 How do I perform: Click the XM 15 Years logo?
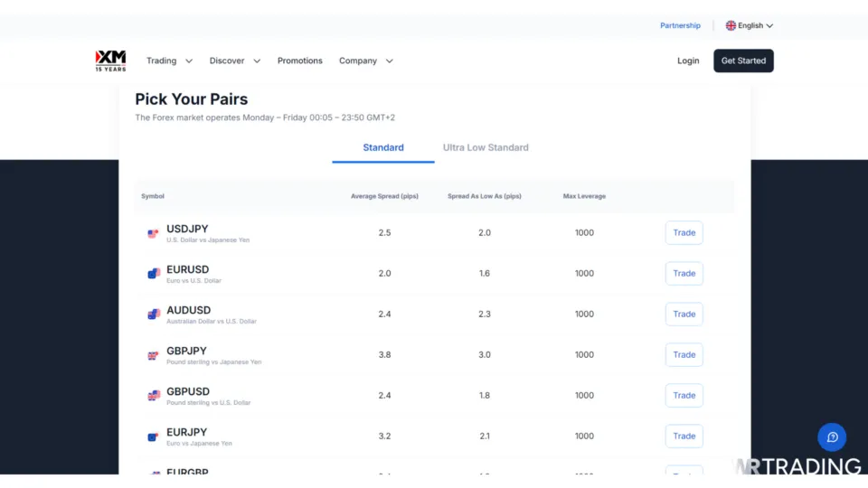110,61
